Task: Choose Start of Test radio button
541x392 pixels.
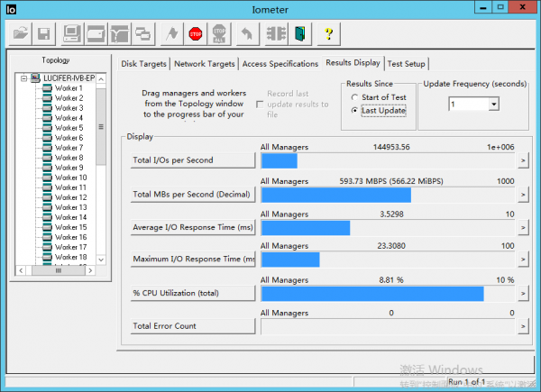Action: (x=354, y=97)
